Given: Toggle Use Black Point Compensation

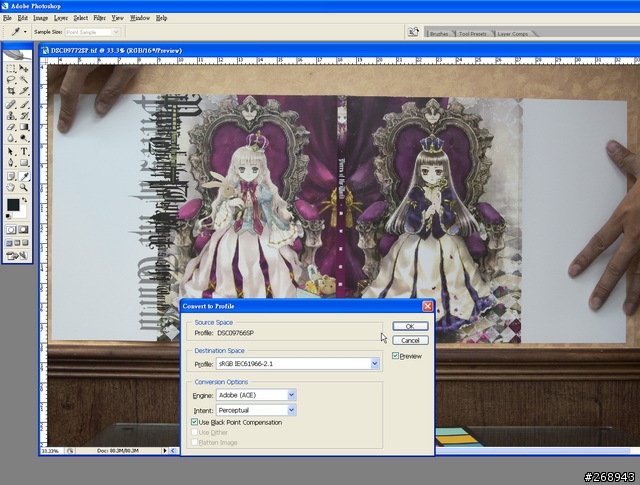Looking at the screenshot, I should coord(194,422).
